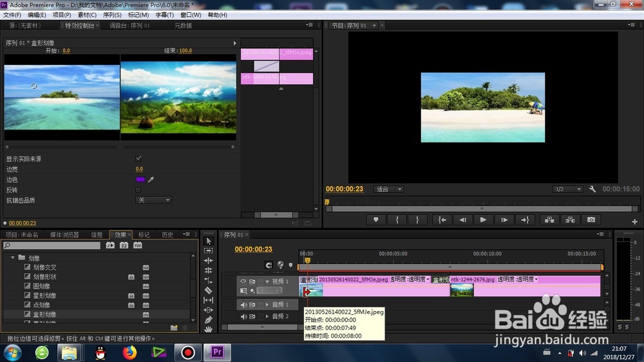The image size is (644, 362).
Task: Pick border color with the eyedropper
Action: click(151, 180)
